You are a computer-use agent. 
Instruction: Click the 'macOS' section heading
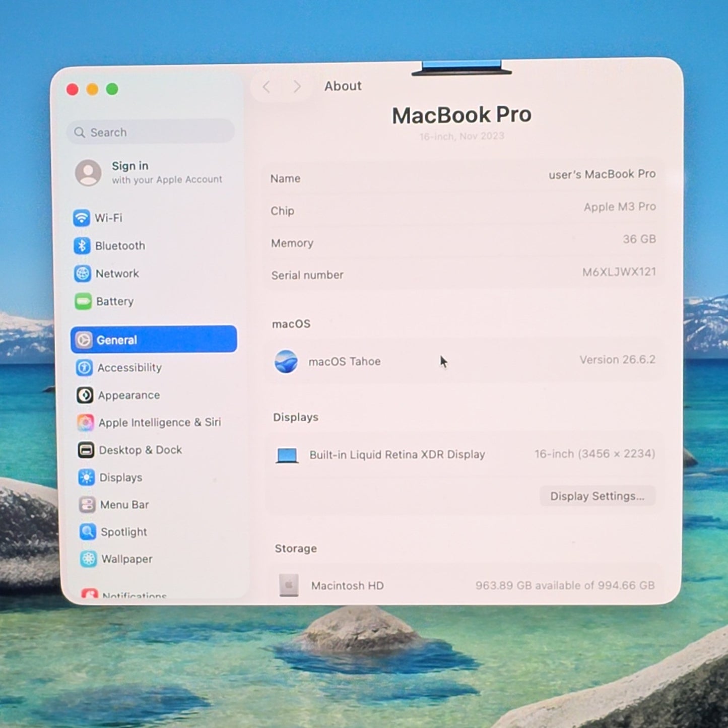[x=291, y=324]
